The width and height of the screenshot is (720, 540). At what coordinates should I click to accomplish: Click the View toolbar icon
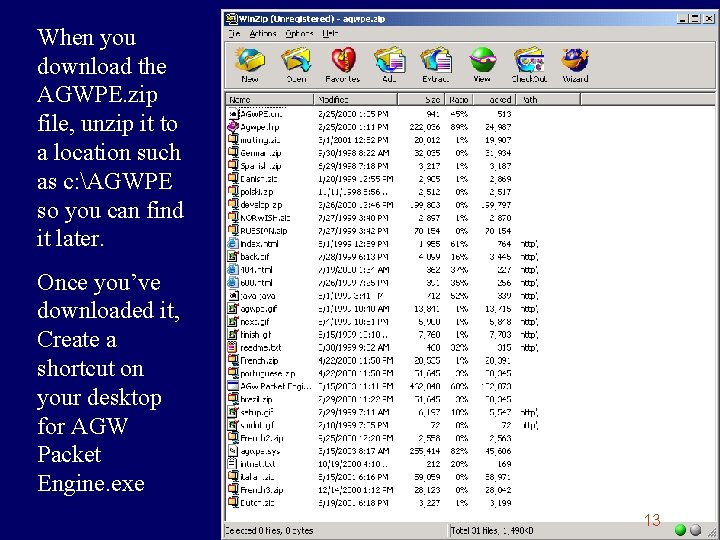point(483,60)
